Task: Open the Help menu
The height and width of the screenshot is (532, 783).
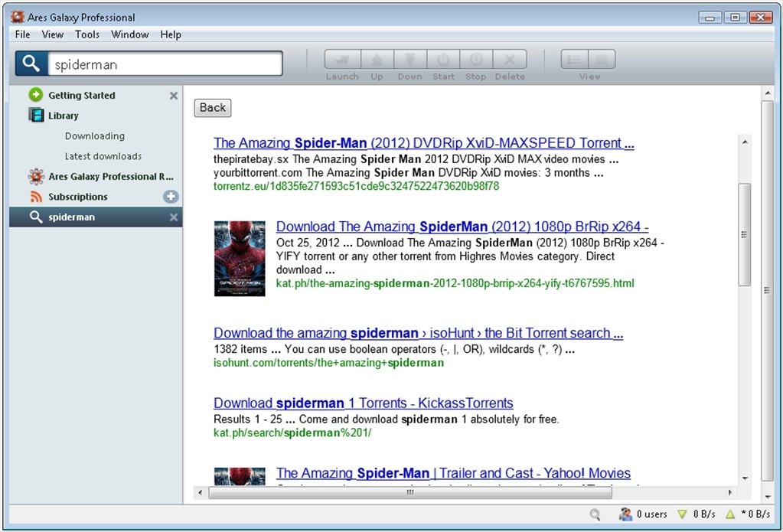Action: 171,34
